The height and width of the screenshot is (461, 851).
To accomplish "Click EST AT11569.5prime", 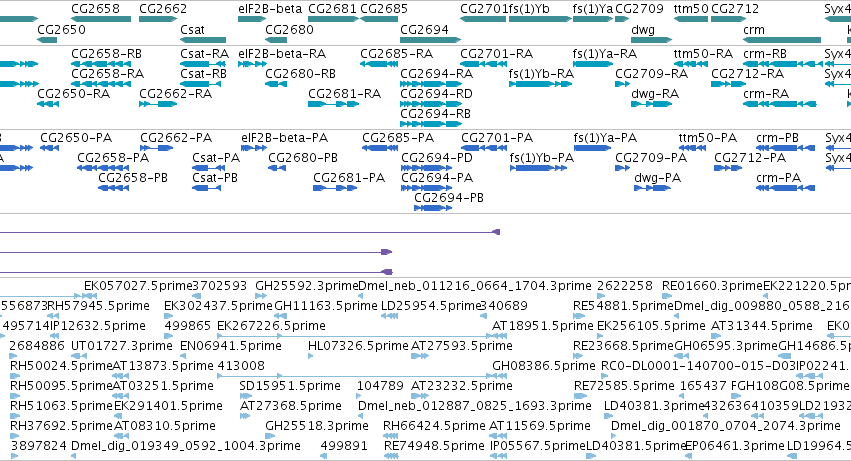I will pyautogui.click(x=539, y=426).
